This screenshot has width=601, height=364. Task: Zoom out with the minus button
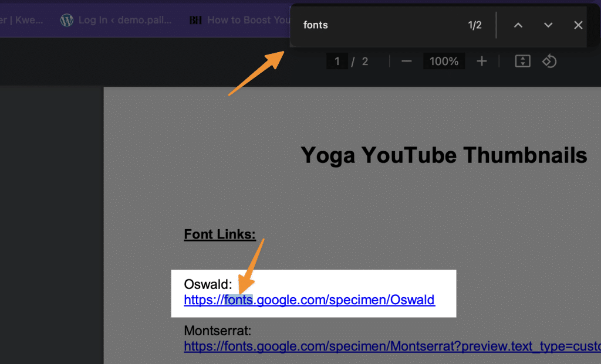(x=407, y=62)
